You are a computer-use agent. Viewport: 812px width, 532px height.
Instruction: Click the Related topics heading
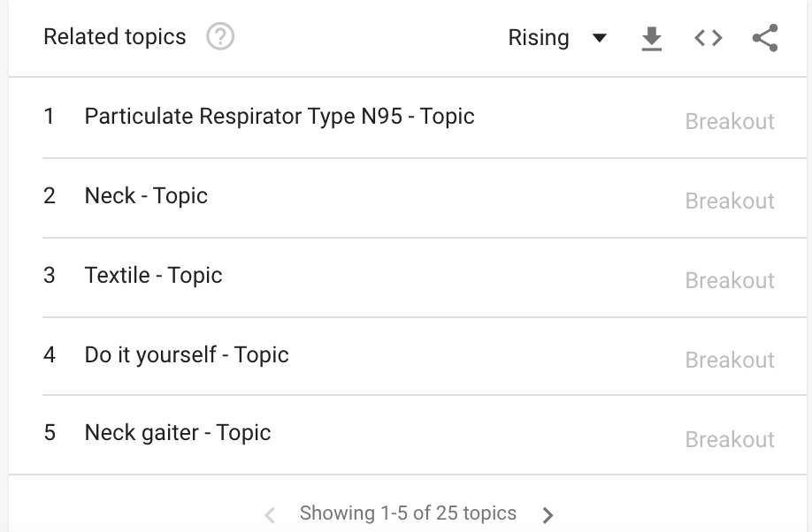tap(115, 37)
